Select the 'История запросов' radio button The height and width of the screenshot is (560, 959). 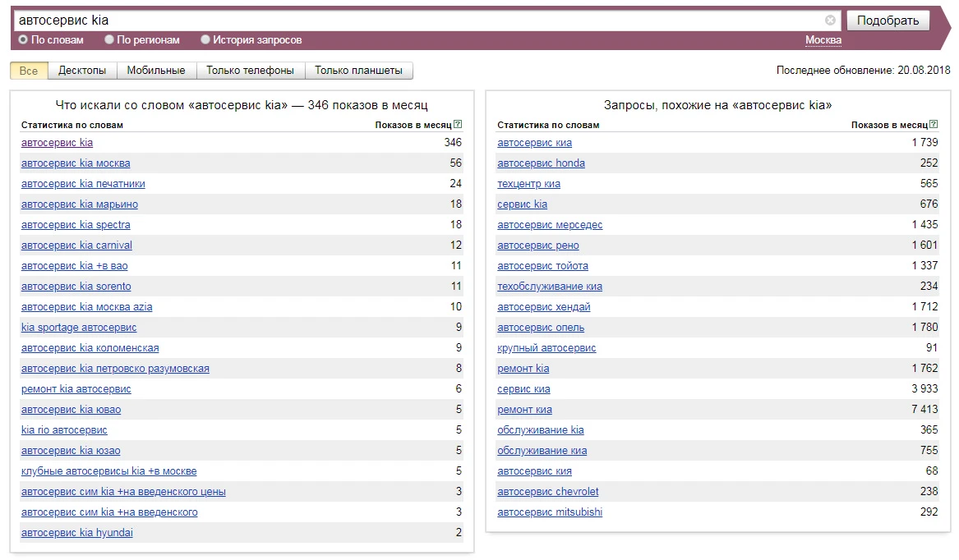click(x=205, y=40)
